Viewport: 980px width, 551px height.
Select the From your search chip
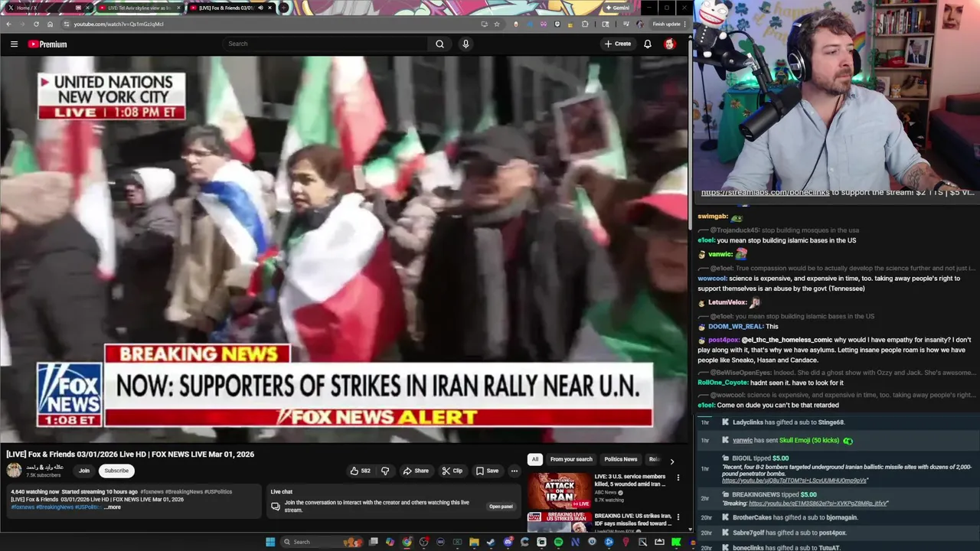[x=571, y=459]
